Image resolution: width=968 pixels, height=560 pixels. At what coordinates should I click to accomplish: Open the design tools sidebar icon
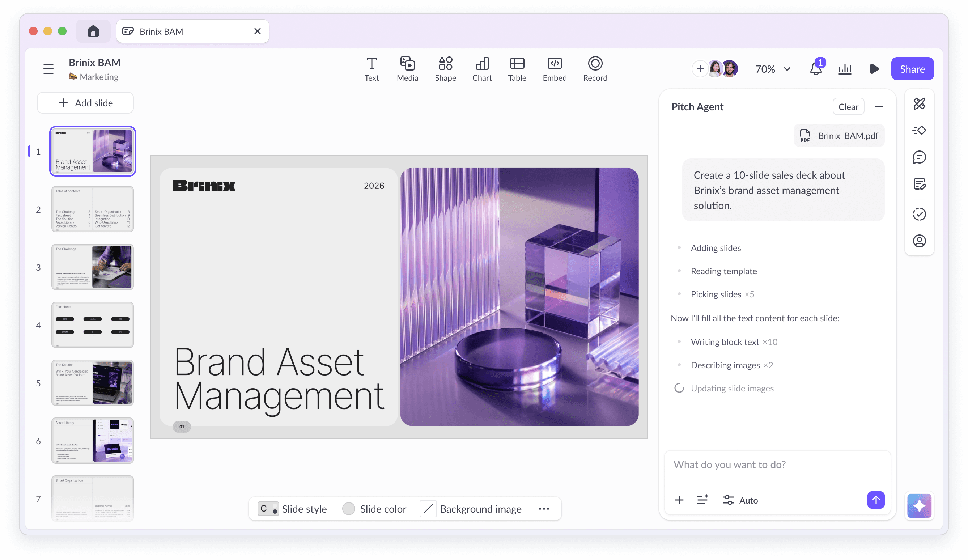pyautogui.click(x=919, y=104)
